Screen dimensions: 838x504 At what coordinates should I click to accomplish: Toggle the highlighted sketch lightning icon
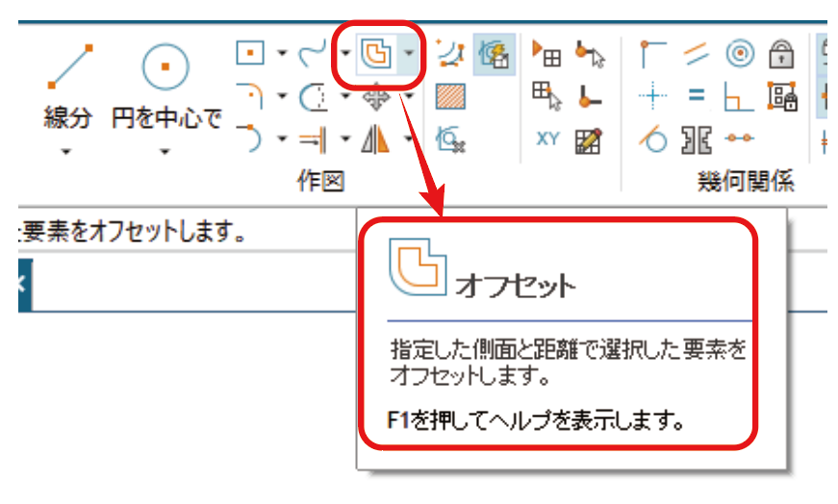coord(495,54)
